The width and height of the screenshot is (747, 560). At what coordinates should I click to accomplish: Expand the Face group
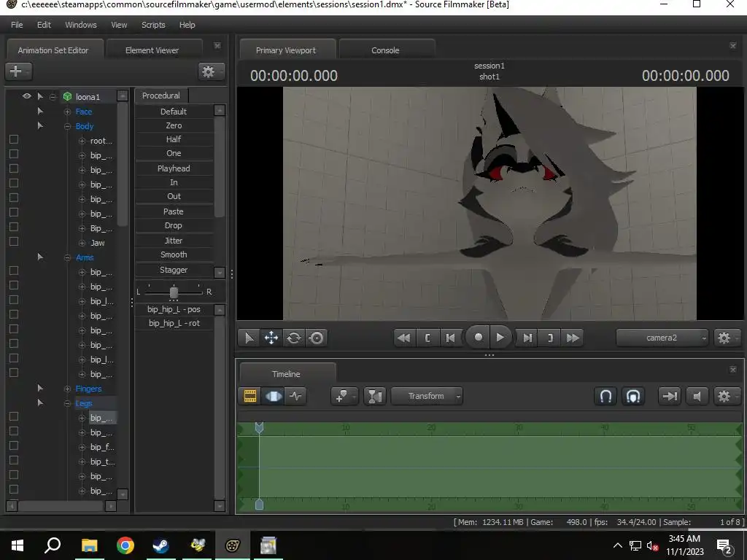click(67, 112)
